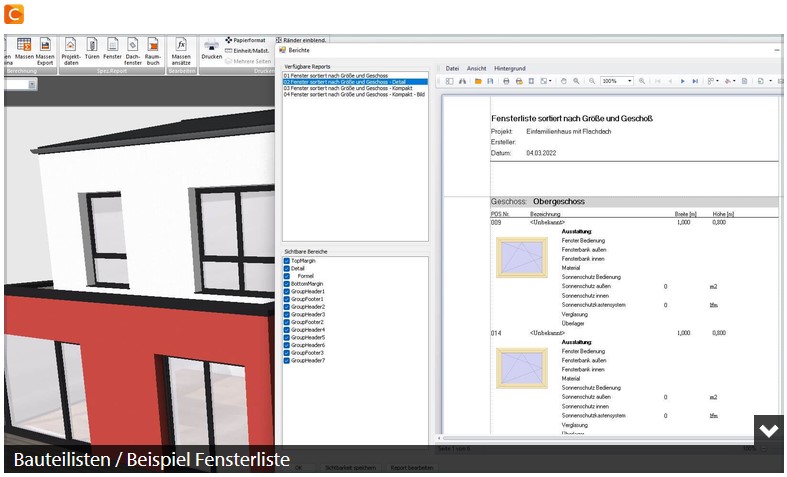Open the Fenster report in the ribbon
The height and width of the screenshot is (477, 787).
[112, 44]
